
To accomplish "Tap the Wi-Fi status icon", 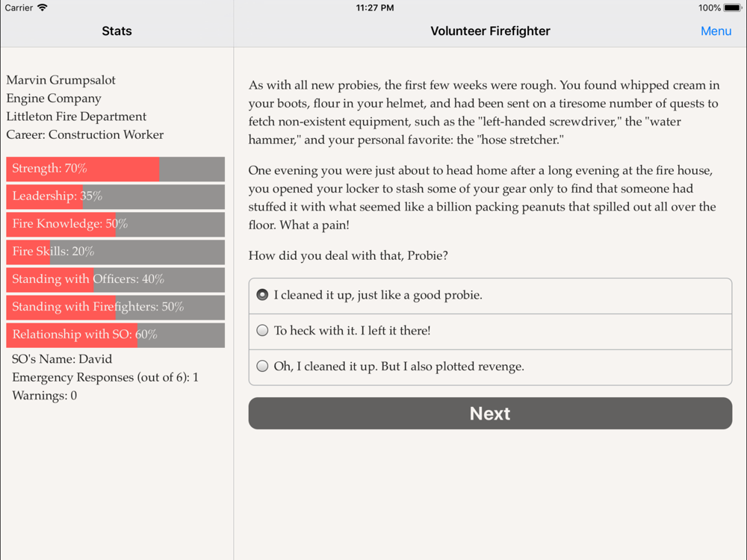I will click(43, 8).
